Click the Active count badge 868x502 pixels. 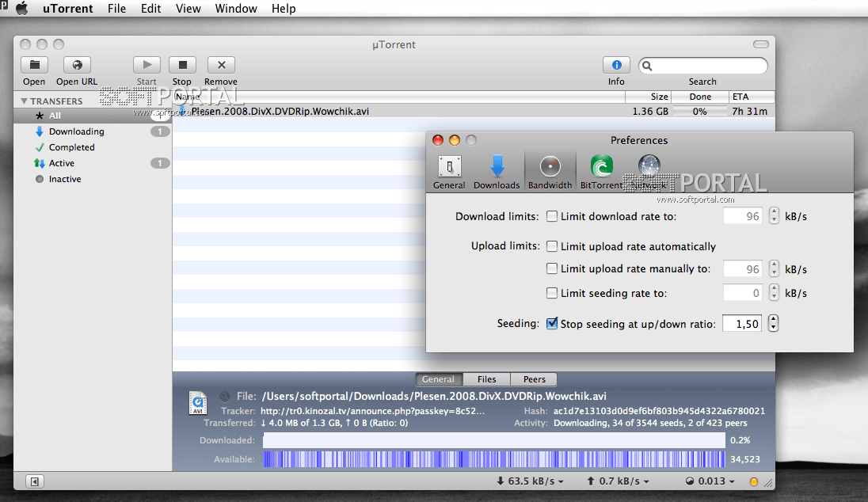click(x=160, y=163)
